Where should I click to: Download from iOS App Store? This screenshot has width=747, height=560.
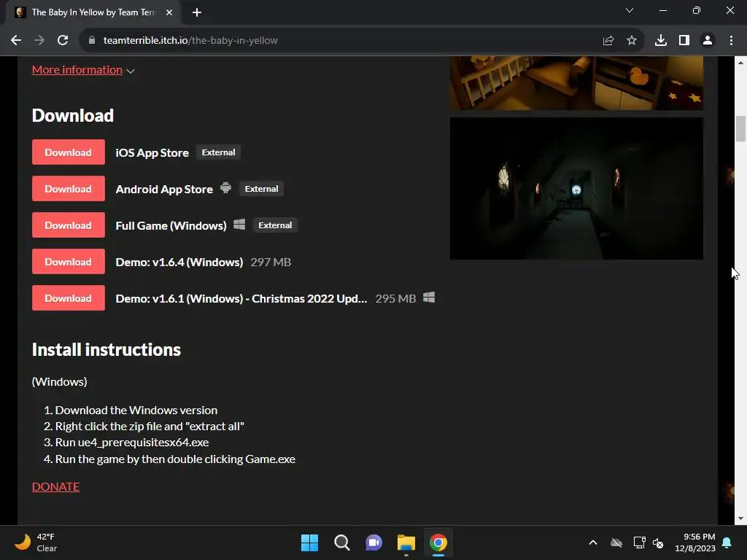[x=68, y=152]
